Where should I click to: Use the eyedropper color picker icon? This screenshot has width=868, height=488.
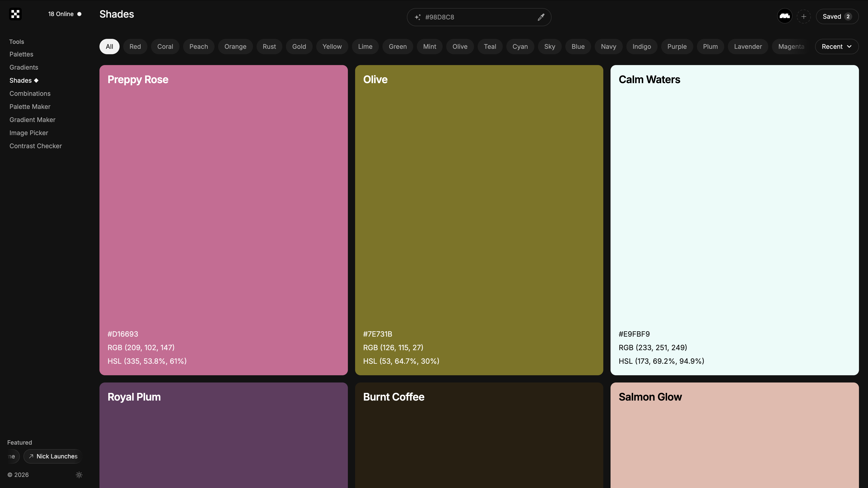(x=541, y=17)
